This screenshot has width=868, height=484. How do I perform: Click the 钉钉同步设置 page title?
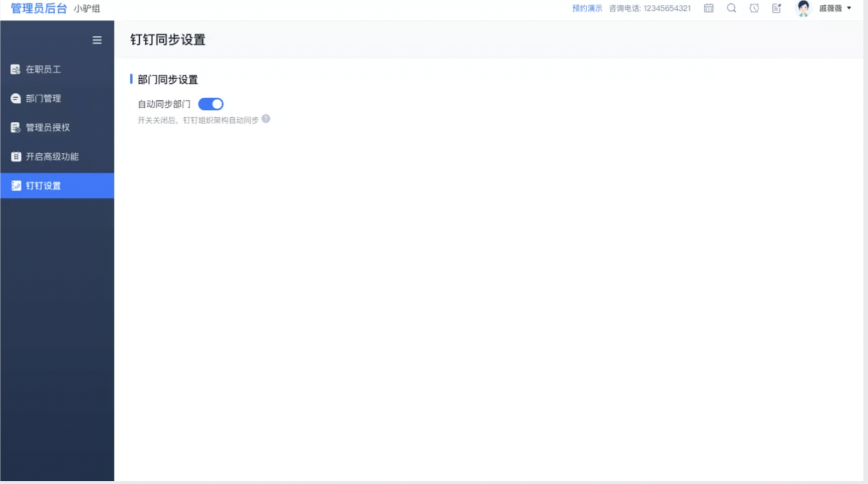(x=168, y=40)
